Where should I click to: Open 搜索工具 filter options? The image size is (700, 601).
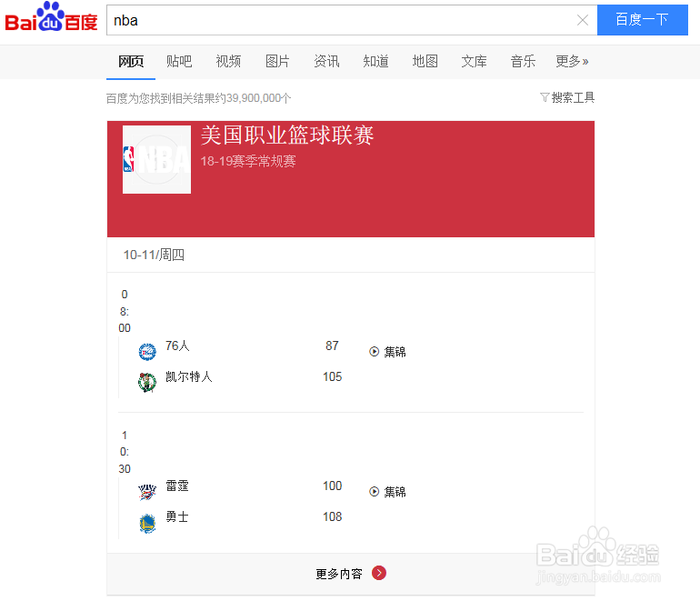pyautogui.click(x=567, y=97)
